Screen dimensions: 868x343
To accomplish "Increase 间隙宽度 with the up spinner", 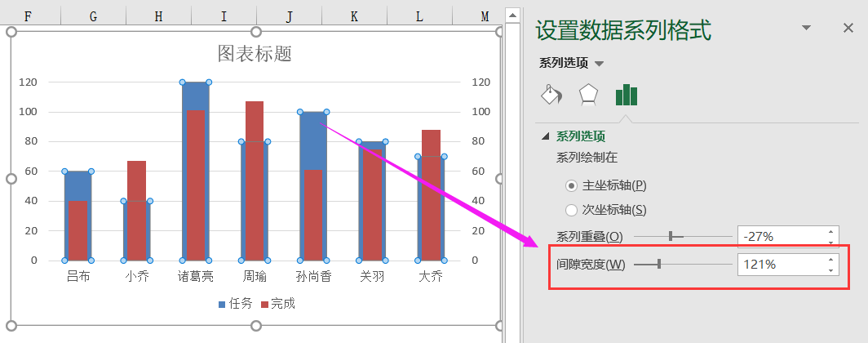I will tap(831, 260).
